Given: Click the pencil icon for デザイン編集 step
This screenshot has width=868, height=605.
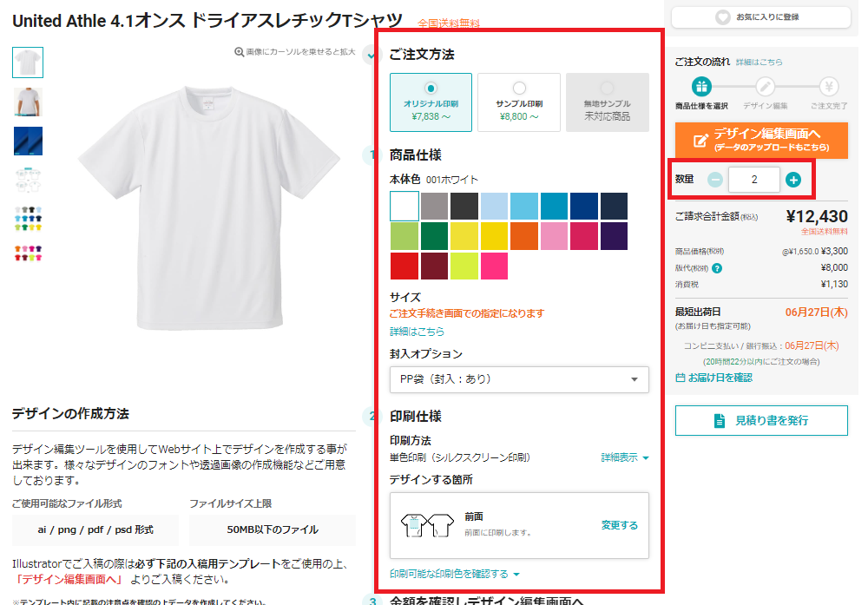Looking at the screenshot, I should click(765, 87).
